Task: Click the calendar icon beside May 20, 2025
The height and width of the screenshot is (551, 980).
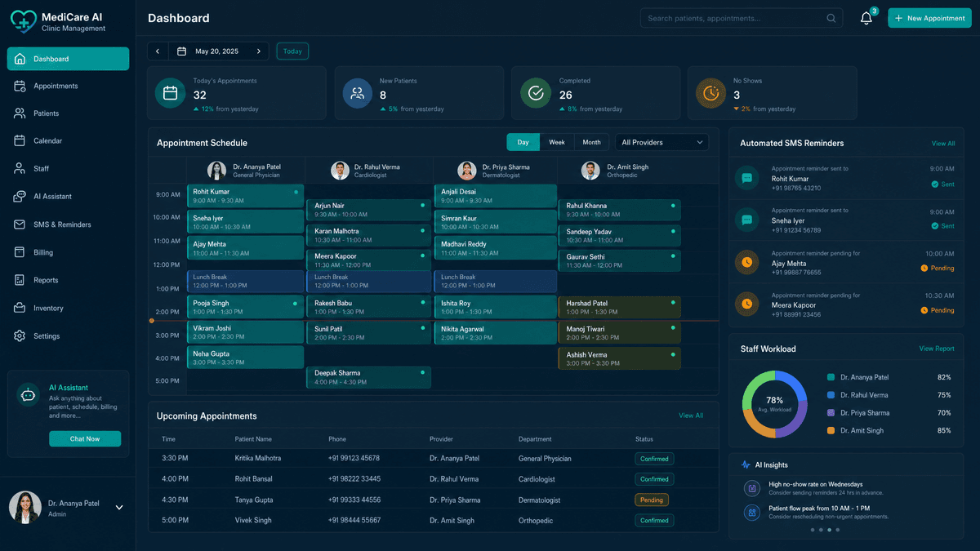Action: [181, 51]
